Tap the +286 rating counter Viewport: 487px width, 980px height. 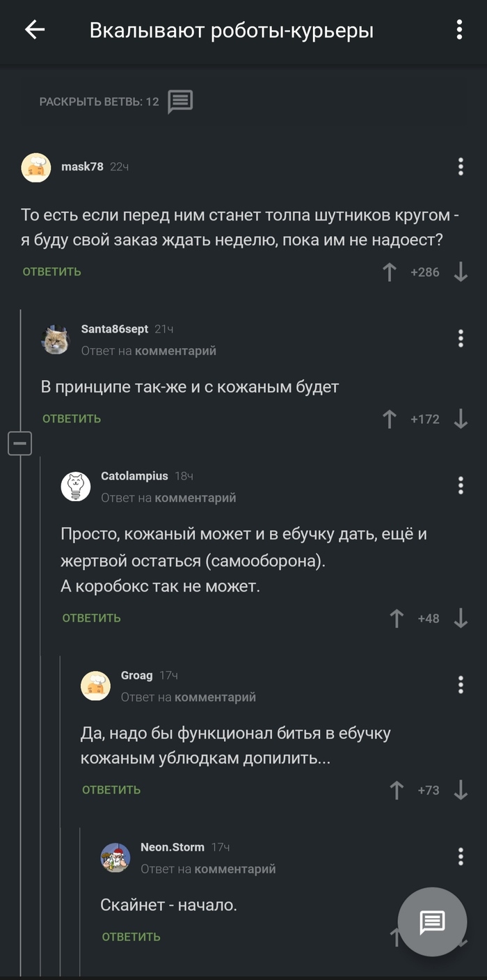click(x=425, y=272)
